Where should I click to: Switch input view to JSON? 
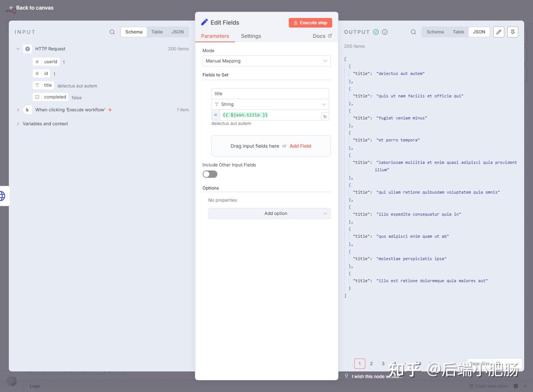pyautogui.click(x=178, y=32)
